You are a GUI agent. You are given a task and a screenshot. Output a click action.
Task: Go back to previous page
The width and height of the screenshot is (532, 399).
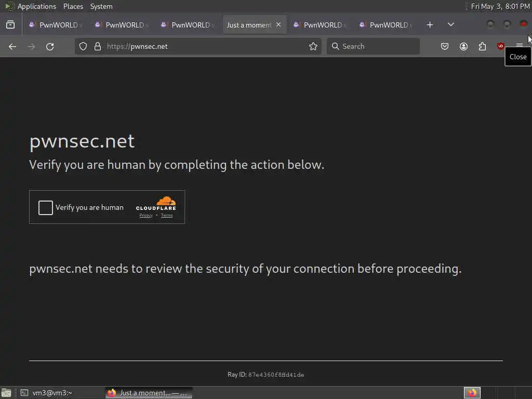click(x=12, y=46)
